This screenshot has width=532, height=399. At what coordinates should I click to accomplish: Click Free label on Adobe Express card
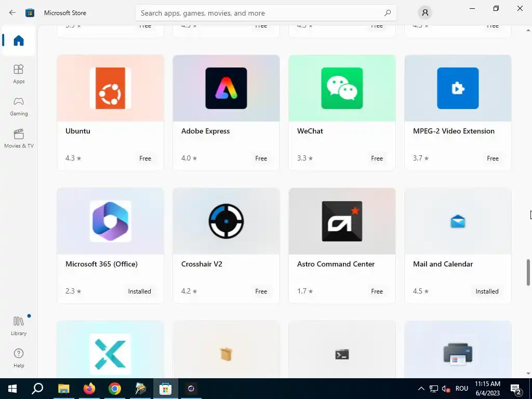[261, 158]
